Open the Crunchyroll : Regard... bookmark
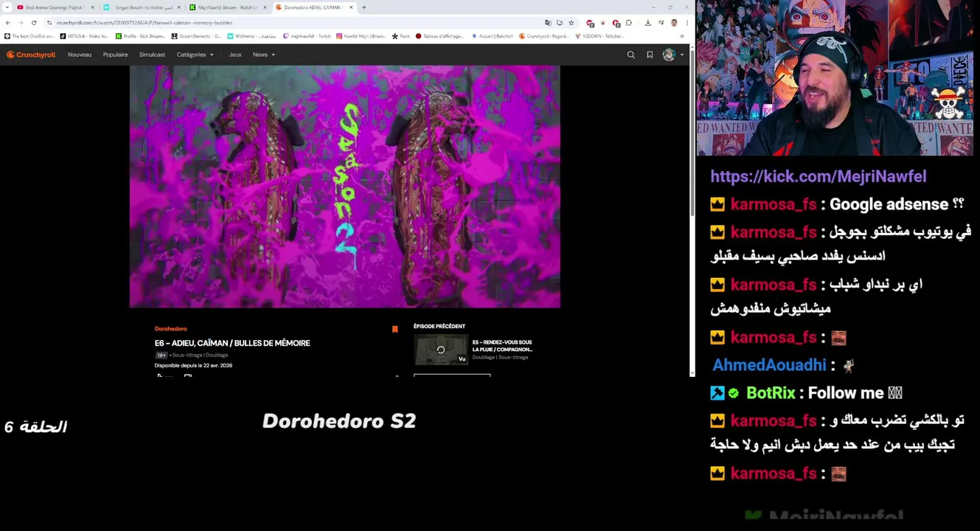The image size is (980, 531). click(544, 36)
